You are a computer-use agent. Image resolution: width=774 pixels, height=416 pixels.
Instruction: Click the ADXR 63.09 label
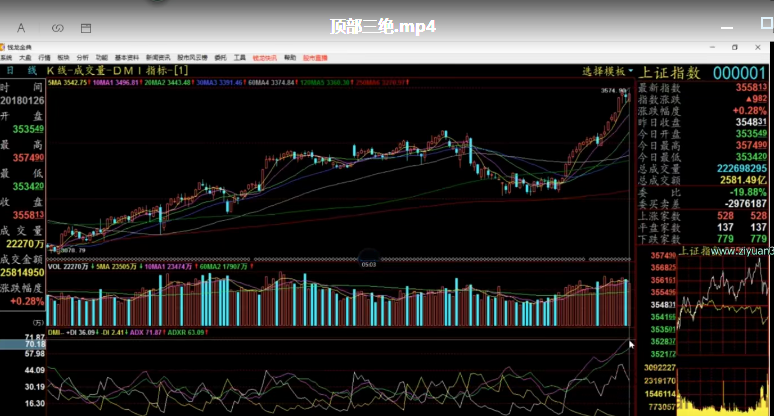pos(186,333)
